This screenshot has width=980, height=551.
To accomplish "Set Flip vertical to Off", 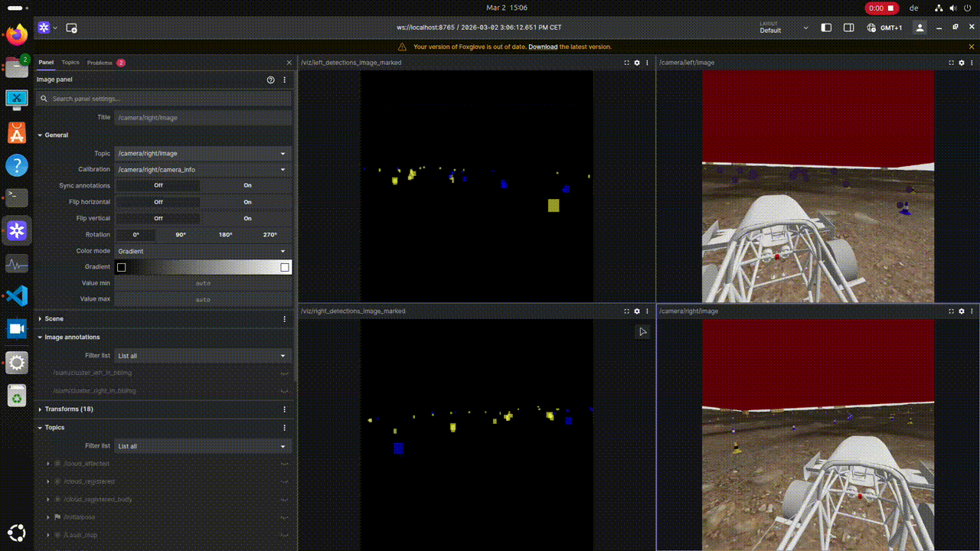I will pyautogui.click(x=158, y=218).
